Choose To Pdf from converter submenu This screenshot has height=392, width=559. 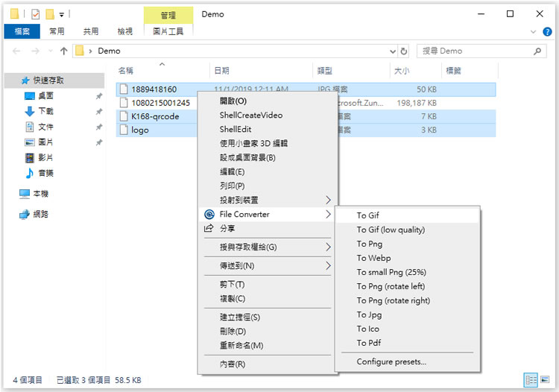pyautogui.click(x=368, y=343)
